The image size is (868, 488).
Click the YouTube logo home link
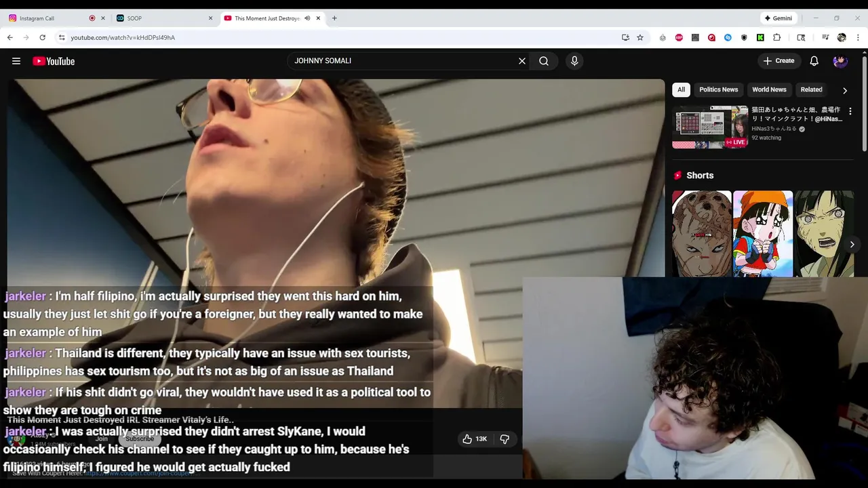tap(54, 61)
